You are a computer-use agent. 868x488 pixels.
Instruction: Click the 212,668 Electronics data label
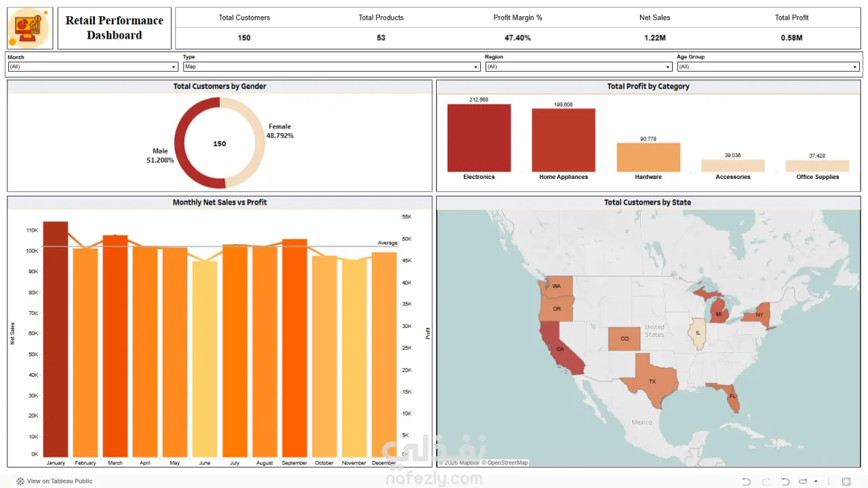point(479,100)
